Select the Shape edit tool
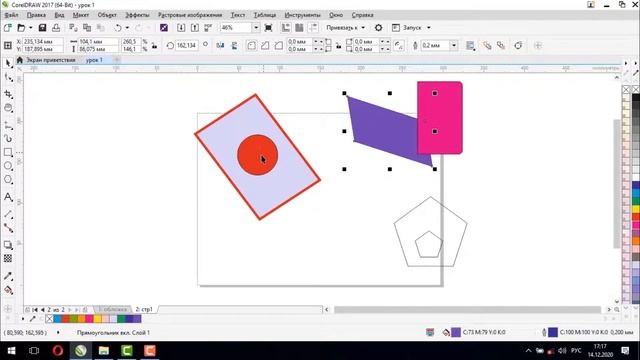This screenshot has width=640, height=360. pos(8,78)
